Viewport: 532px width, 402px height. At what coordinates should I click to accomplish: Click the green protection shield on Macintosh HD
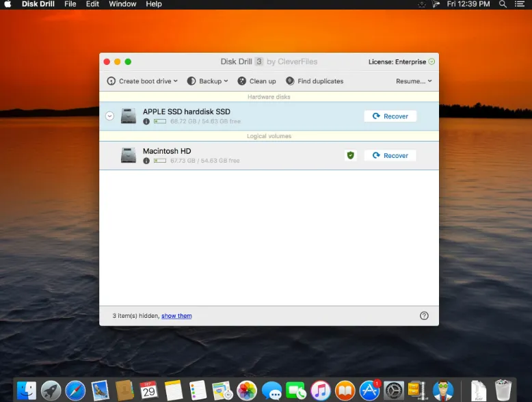[x=351, y=155]
